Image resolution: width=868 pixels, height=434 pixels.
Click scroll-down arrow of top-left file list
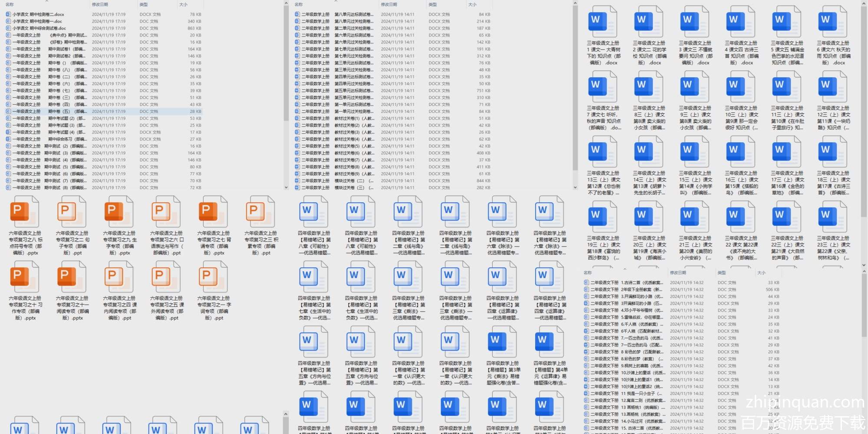[286, 187]
